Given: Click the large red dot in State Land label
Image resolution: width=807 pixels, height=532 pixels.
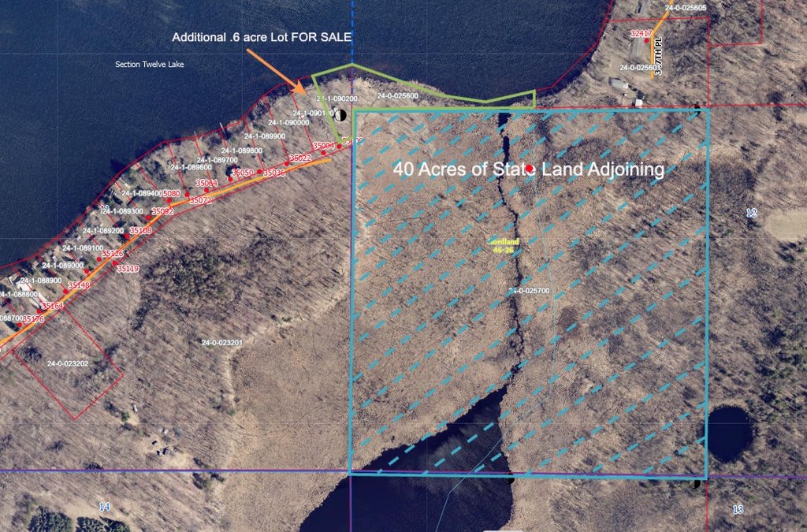Looking at the screenshot, I should [529, 168].
